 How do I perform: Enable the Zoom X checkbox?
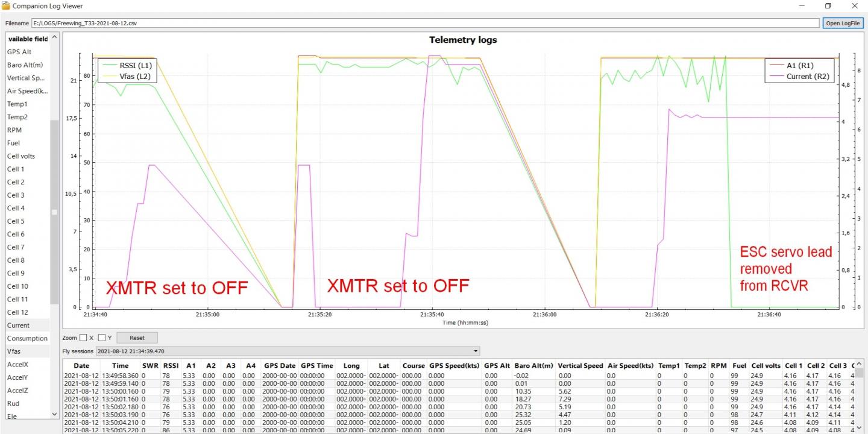[83, 338]
